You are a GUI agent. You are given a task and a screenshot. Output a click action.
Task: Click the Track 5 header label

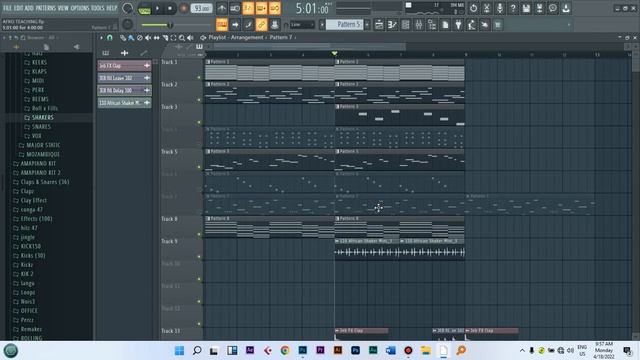coord(169,152)
